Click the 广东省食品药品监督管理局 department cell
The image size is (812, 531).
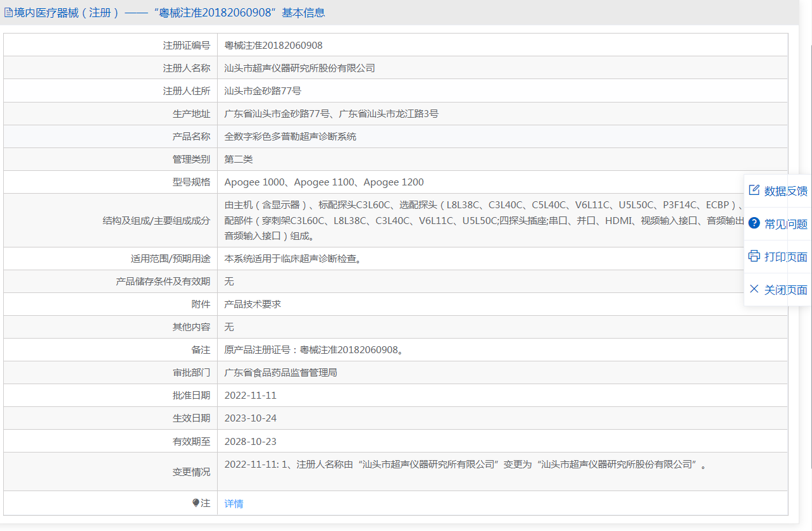point(280,372)
